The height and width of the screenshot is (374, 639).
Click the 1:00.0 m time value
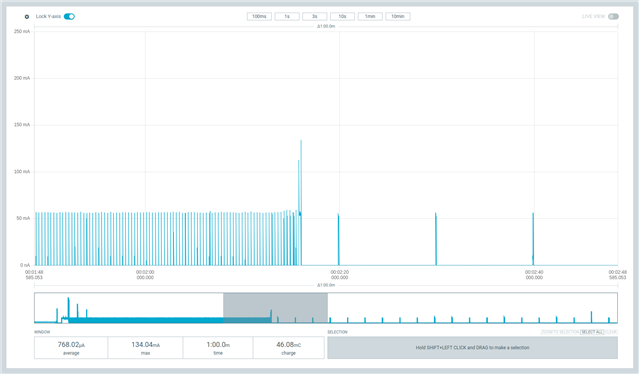point(218,345)
